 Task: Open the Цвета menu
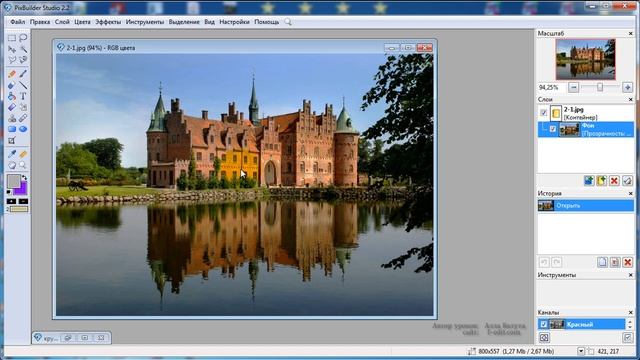(x=82, y=22)
